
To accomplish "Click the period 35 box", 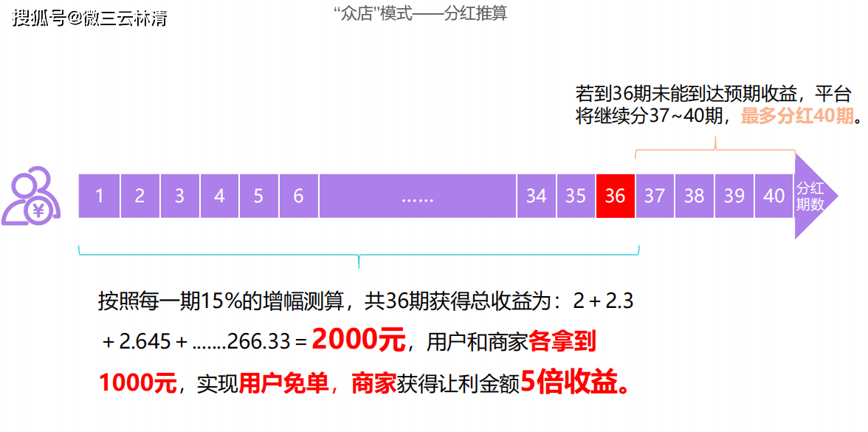I will tap(576, 196).
